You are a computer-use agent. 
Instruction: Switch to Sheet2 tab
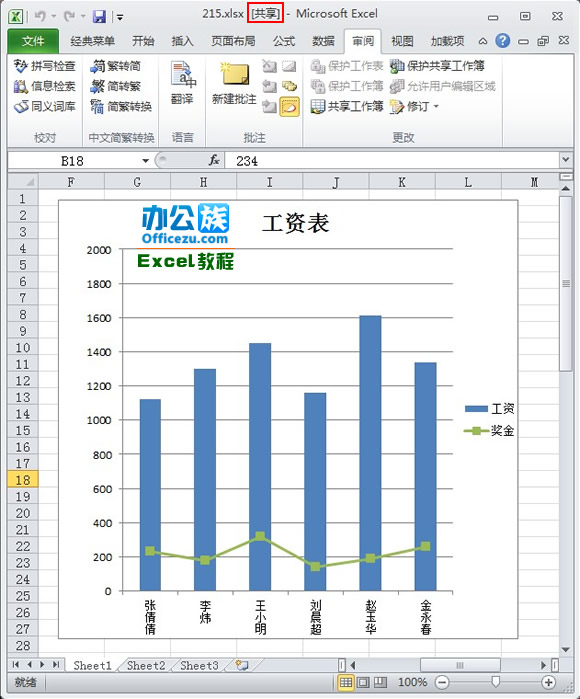coord(146,666)
